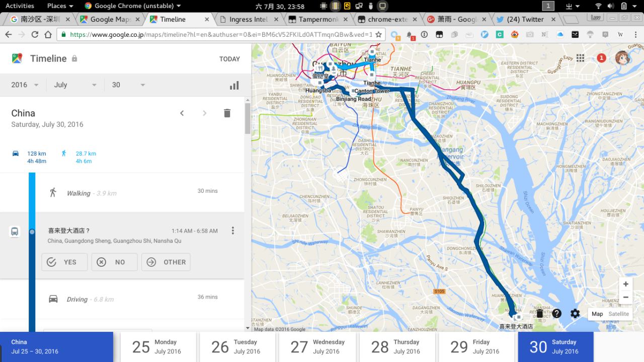Open the timeline statistics bar chart icon
This screenshot has width=644, height=362.
234,85
